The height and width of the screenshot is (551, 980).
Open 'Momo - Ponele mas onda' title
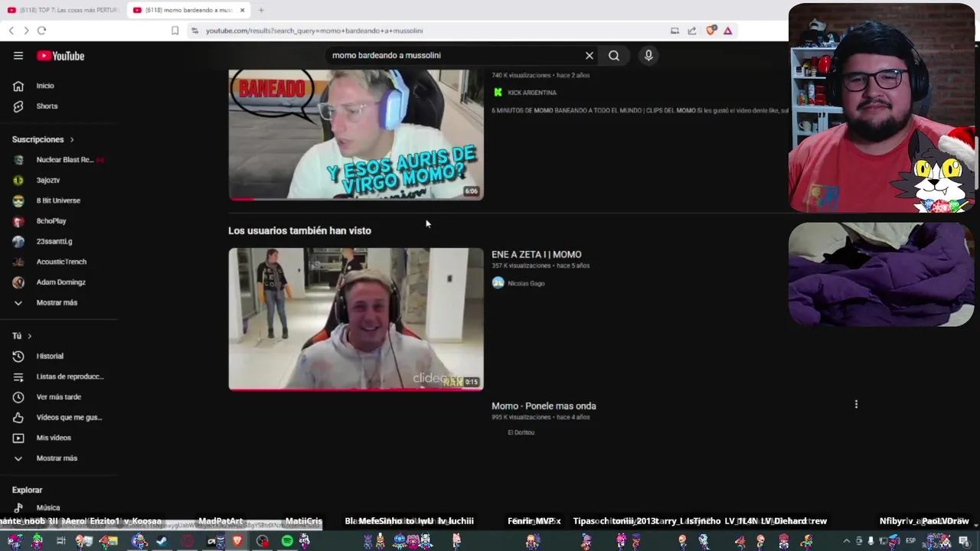[544, 406]
